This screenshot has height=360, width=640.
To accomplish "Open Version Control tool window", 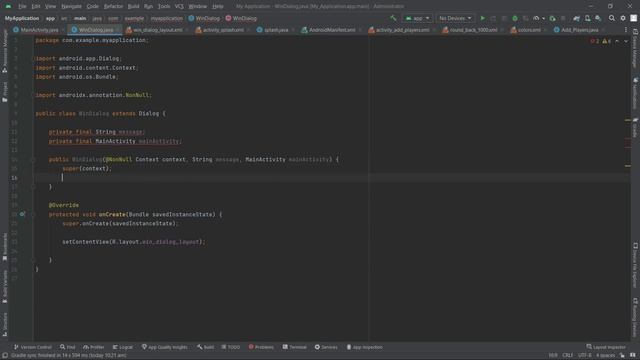I will click(x=33, y=347).
